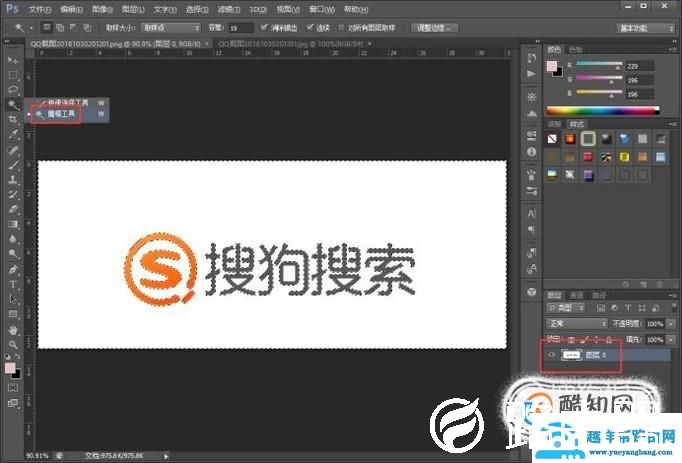Click the layer thumbnail in Layers panel
This screenshot has width=682, height=463.
(571, 355)
